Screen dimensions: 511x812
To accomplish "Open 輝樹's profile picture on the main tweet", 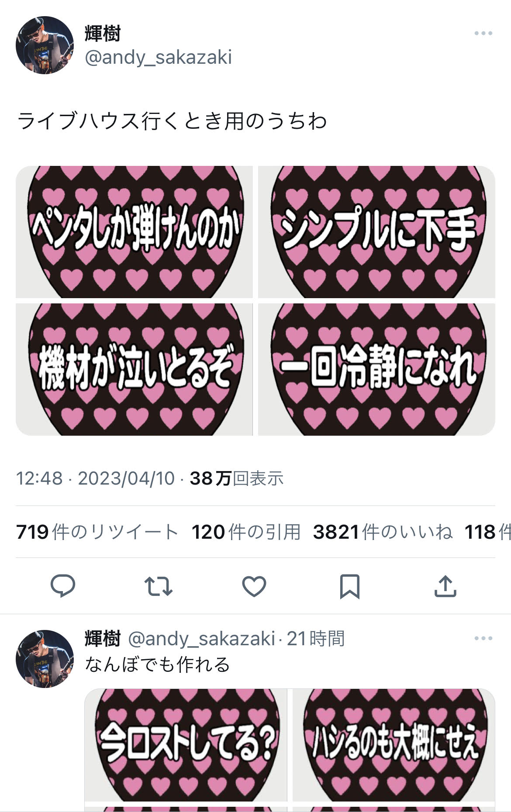I will pyautogui.click(x=45, y=45).
